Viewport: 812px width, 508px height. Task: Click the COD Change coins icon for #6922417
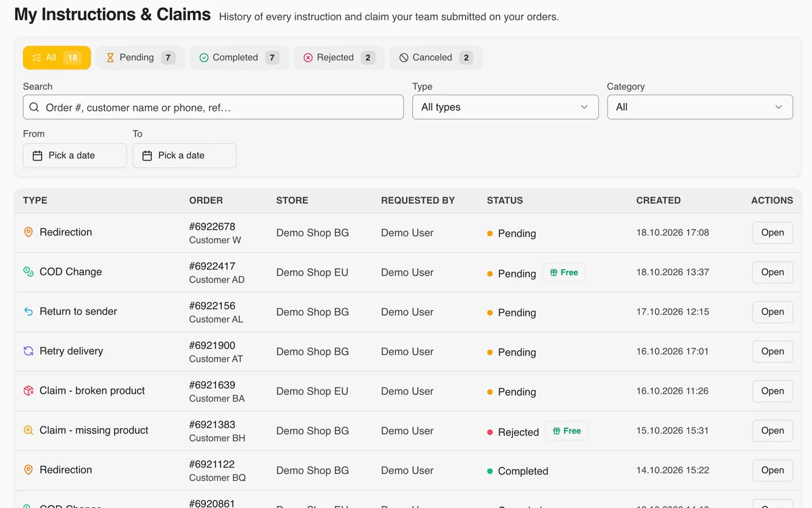28,272
